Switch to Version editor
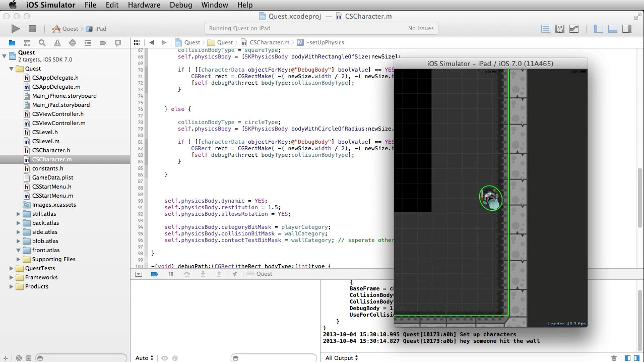Image resolution: width=644 pixels, height=362 pixels. coord(573,29)
